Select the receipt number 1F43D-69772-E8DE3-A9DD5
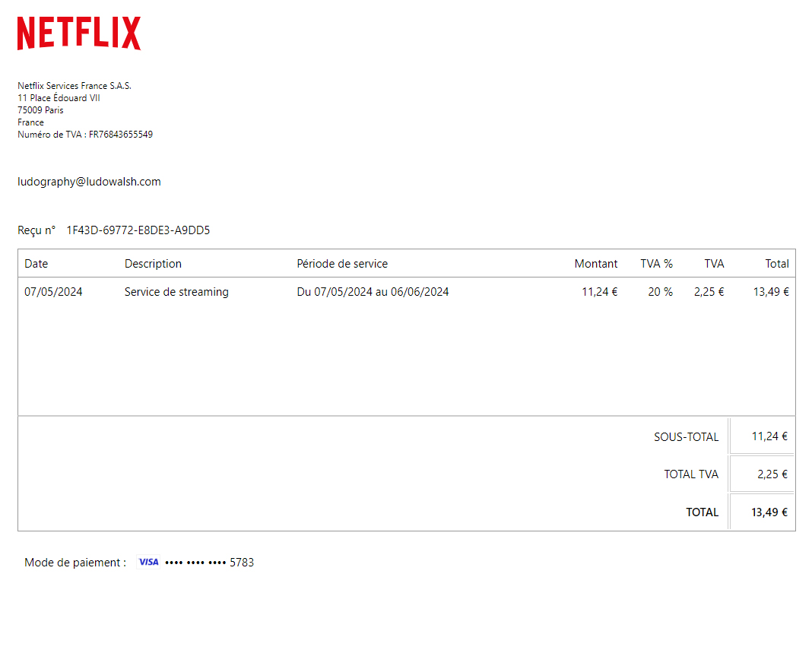 tap(138, 230)
